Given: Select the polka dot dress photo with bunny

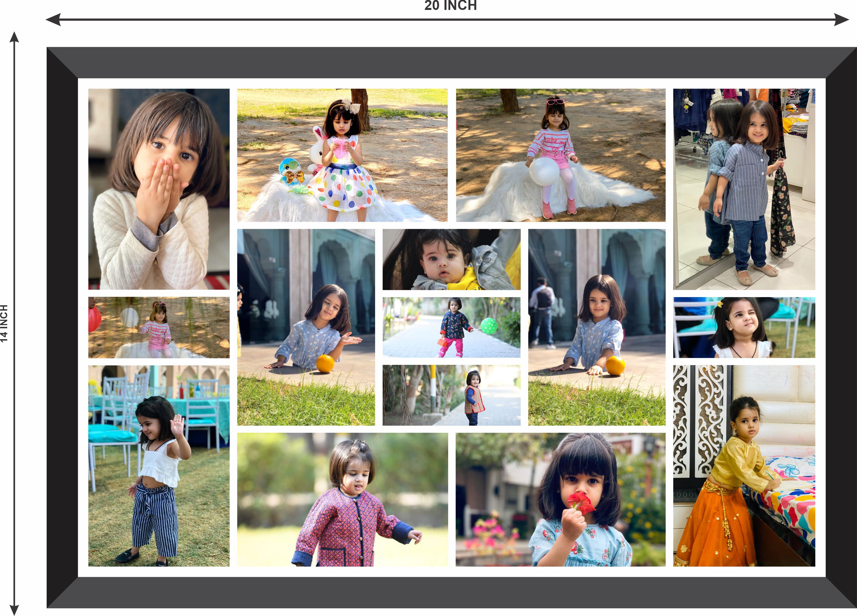Looking at the screenshot, I should pos(342,155).
